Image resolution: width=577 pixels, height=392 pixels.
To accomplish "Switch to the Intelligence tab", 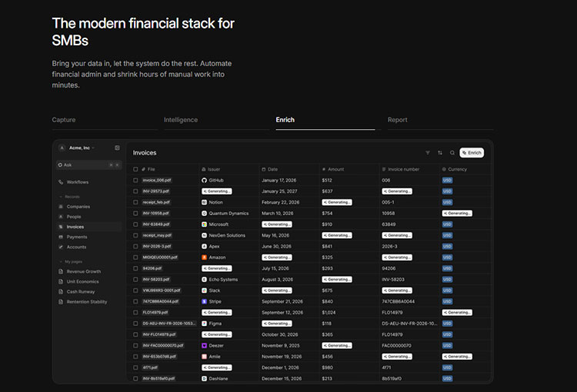I will pos(181,120).
